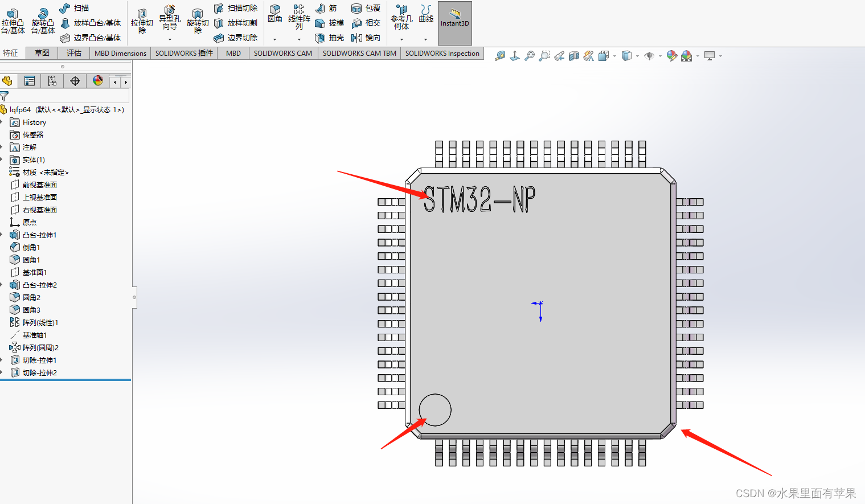Open the Display Style dropdown arrow

(x=637, y=56)
